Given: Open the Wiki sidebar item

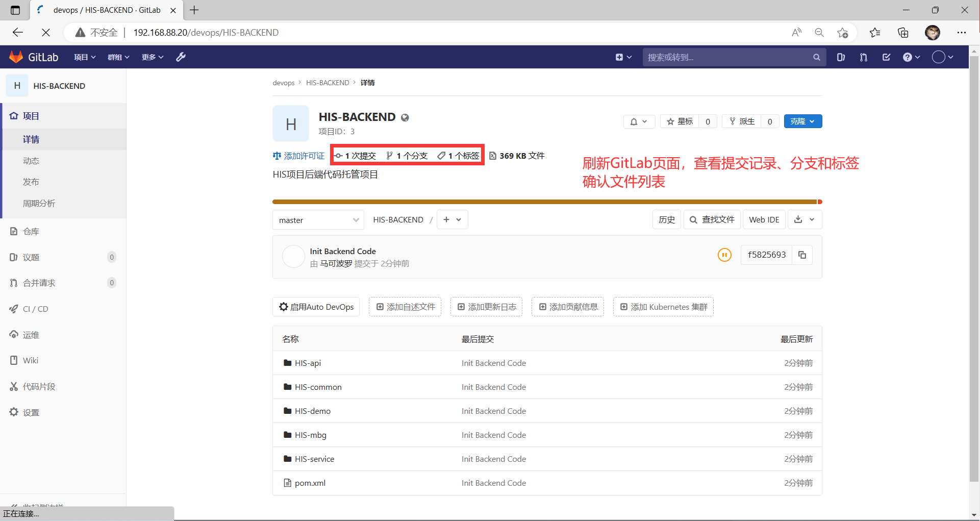Looking at the screenshot, I should 31,360.
